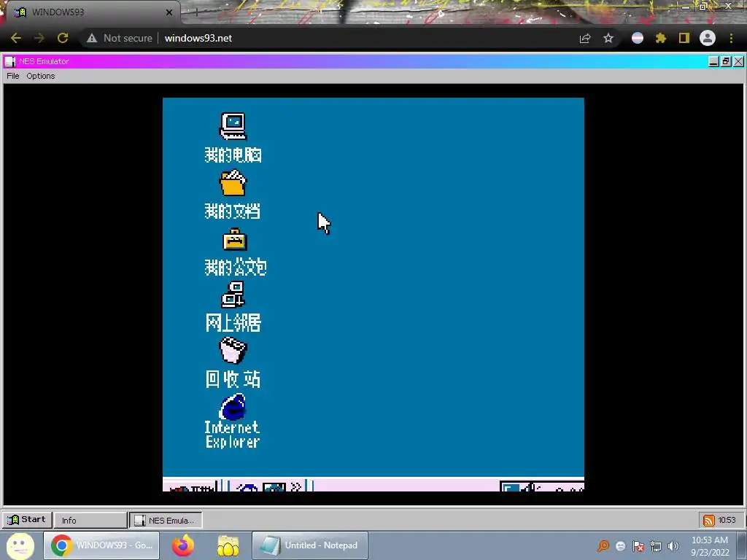Select the Info taskbar item
This screenshot has width=747, height=560.
tap(90, 520)
